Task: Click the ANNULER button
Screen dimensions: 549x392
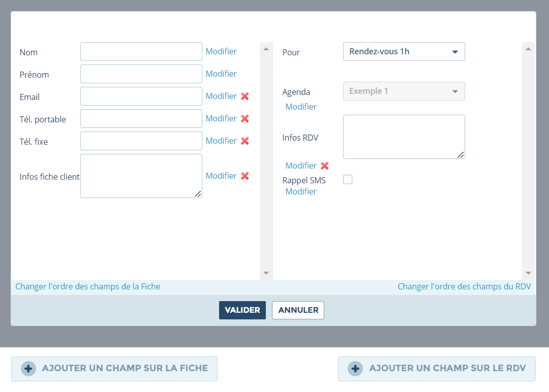Action: click(298, 310)
